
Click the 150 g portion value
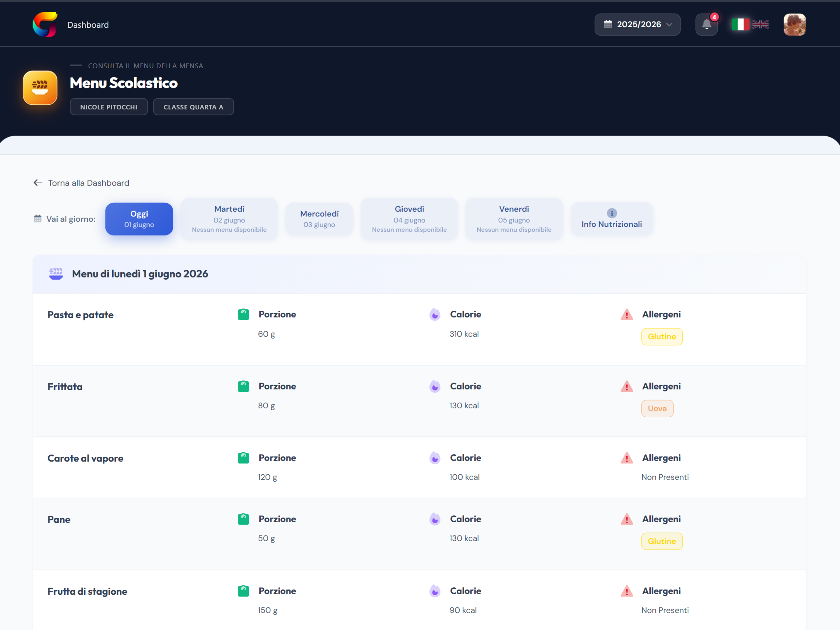(267, 610)
